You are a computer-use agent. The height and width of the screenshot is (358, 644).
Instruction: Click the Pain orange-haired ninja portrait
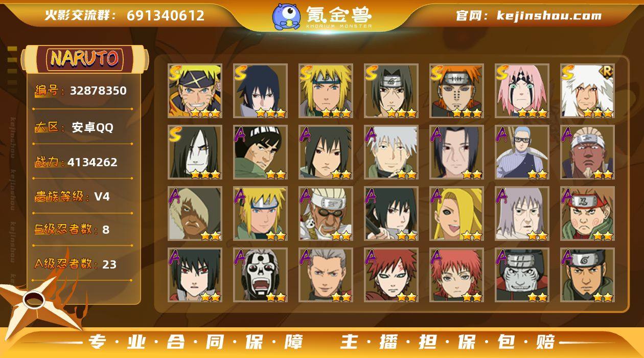pyautogui.click(x=456, y=91)
